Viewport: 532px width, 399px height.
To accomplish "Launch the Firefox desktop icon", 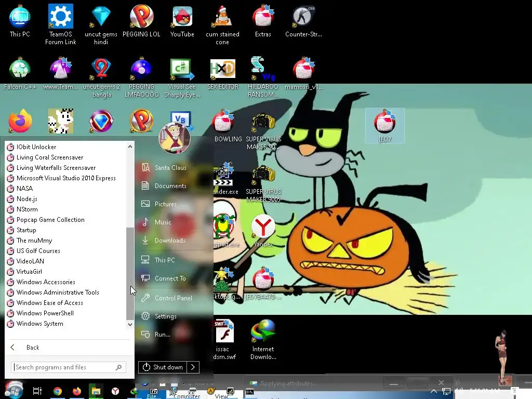I will (20, 121).
